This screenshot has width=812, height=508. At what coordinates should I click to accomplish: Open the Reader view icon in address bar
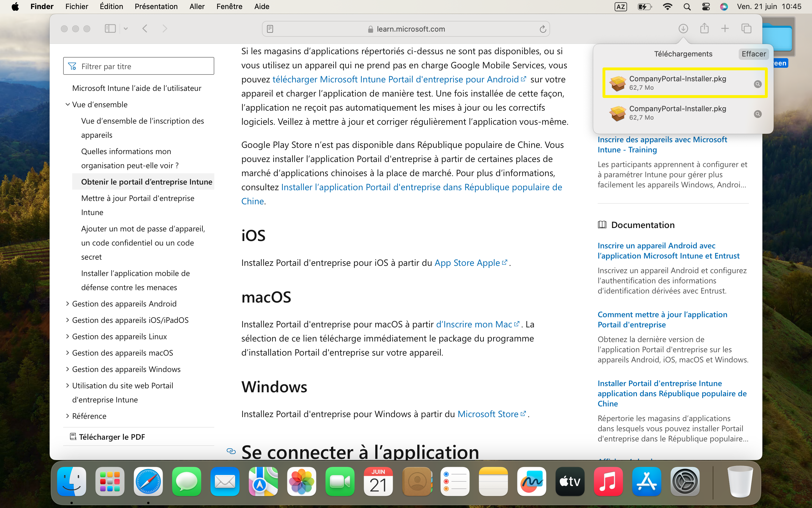click(270, 29)
